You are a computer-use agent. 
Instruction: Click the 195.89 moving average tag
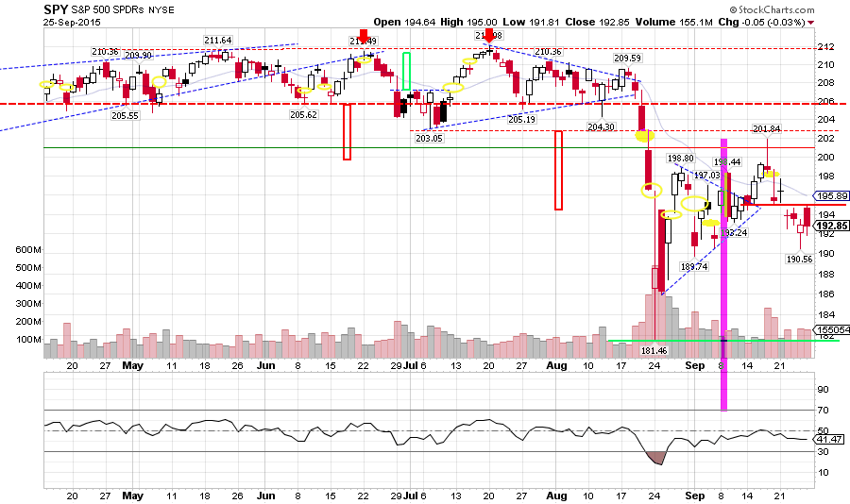coord(833,196)
